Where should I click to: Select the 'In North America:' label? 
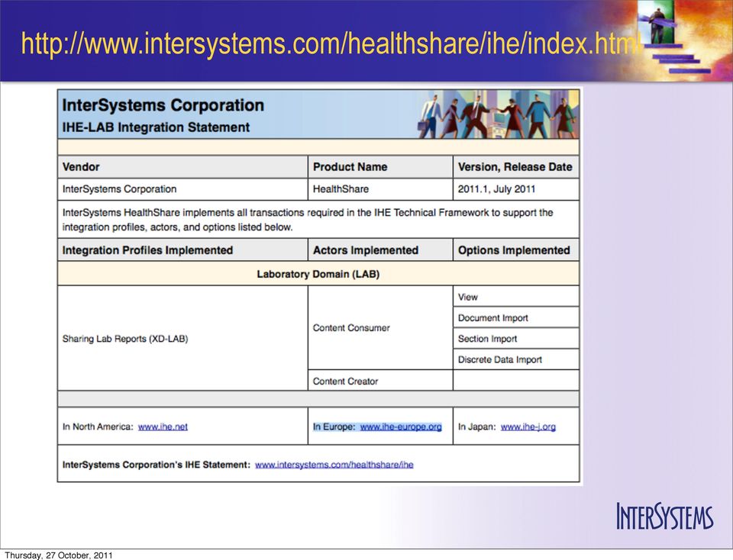(98, 427)
